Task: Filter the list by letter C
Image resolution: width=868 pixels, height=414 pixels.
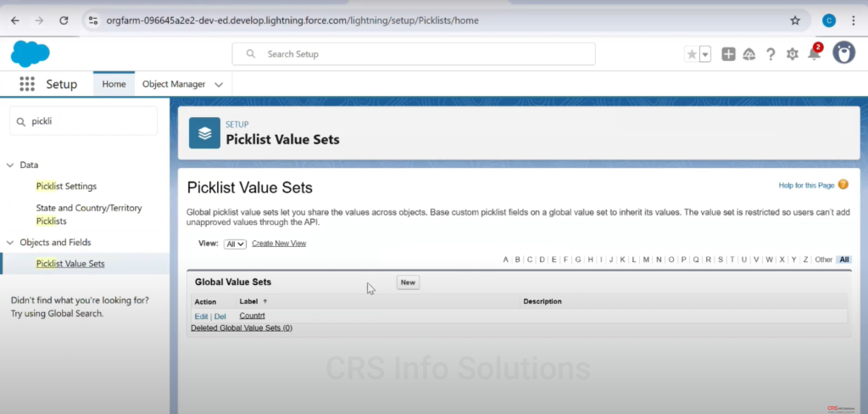Action: (530, 260)
